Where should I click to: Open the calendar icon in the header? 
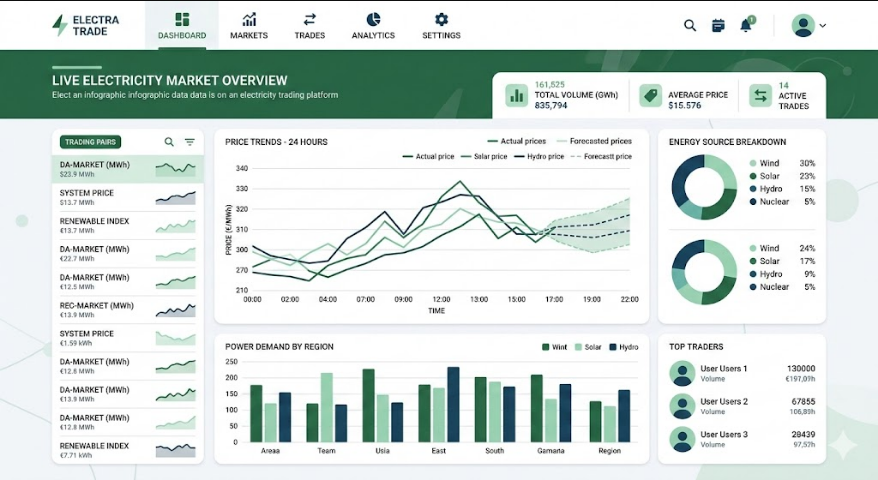click(x=718, y=25)
